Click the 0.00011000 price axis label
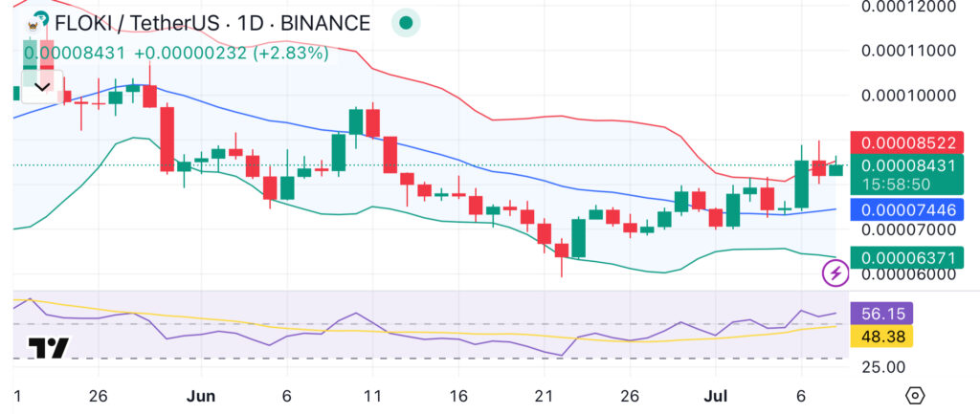 point(908,51)
